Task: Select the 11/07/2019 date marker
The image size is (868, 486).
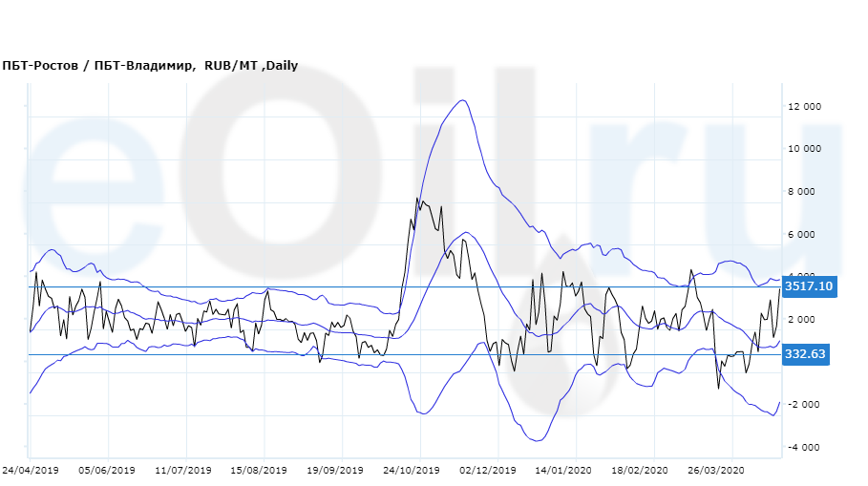Action: (183, 471)
